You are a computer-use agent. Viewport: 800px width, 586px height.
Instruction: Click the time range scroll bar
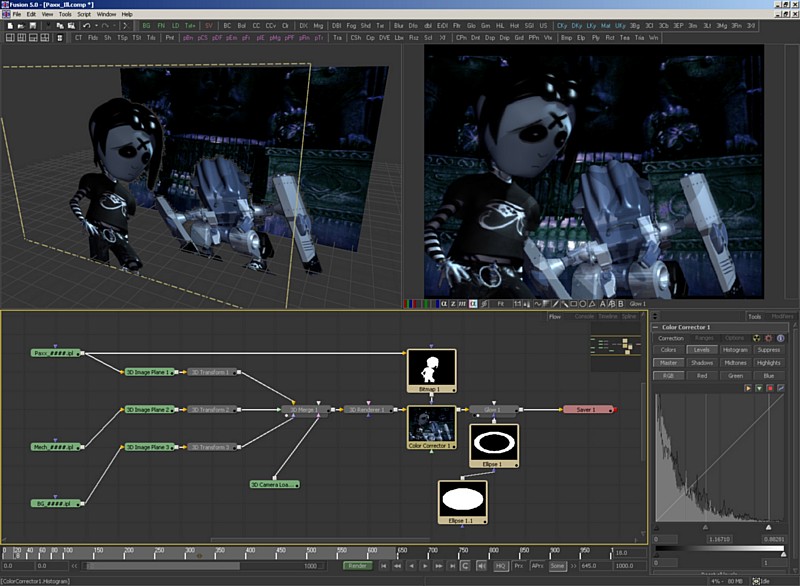tap(163, 566)
